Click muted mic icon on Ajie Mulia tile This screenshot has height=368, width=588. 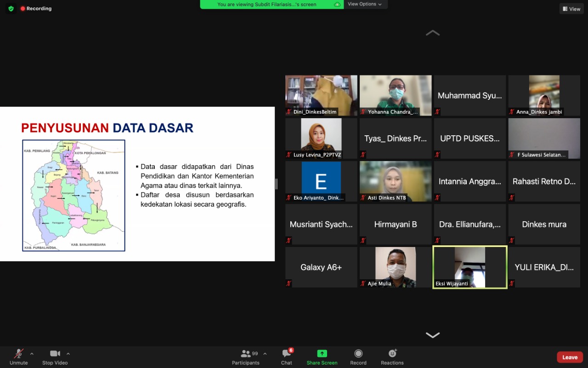point(363,283)
